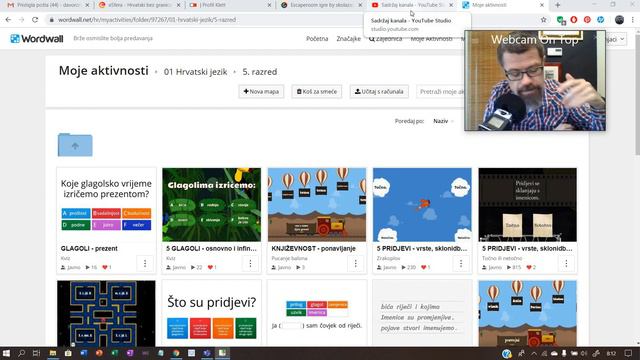Click the browser forward arrow

(x=21, y=20)
